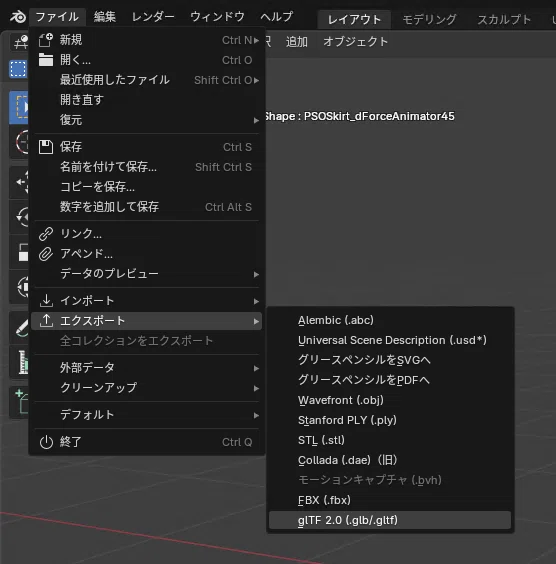Choose コピーを保存...
The image size is (556, 564).
click(x=147, y=187)
